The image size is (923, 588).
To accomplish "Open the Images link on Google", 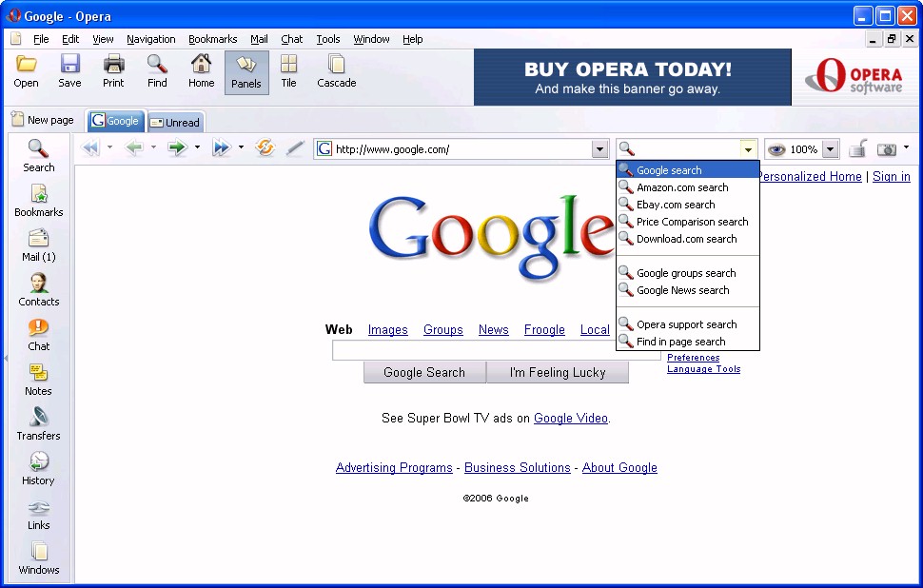I will coord(388,329).
